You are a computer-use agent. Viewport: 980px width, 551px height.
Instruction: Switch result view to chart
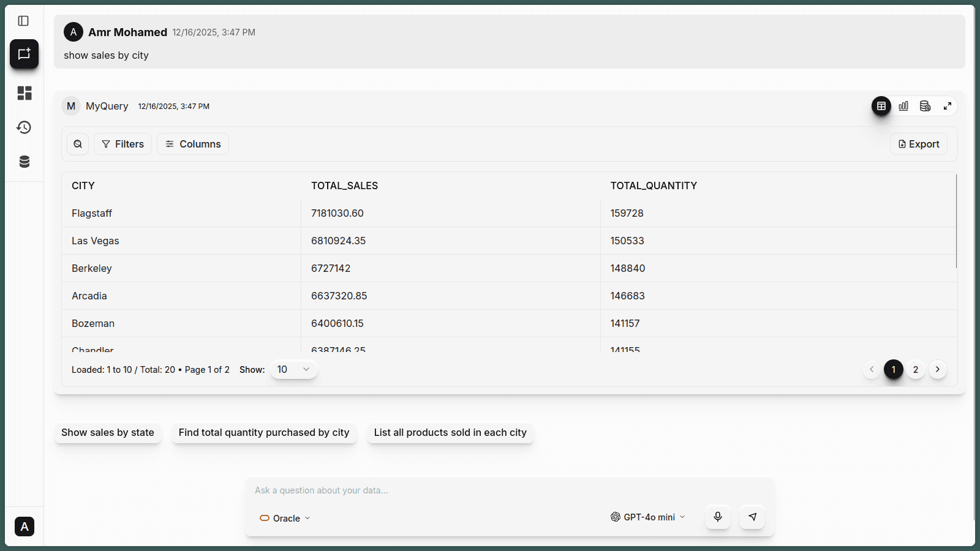tap(903, 106)
